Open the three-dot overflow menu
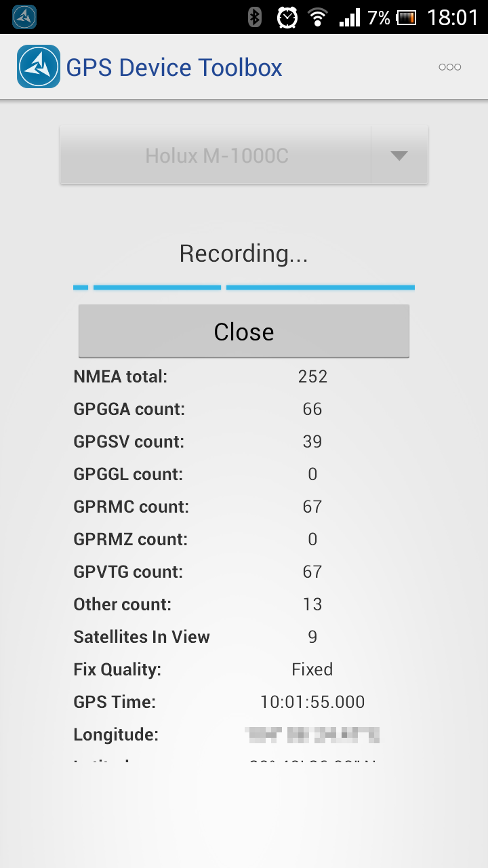This screenshot has width=488, height=868. [449, 66]
